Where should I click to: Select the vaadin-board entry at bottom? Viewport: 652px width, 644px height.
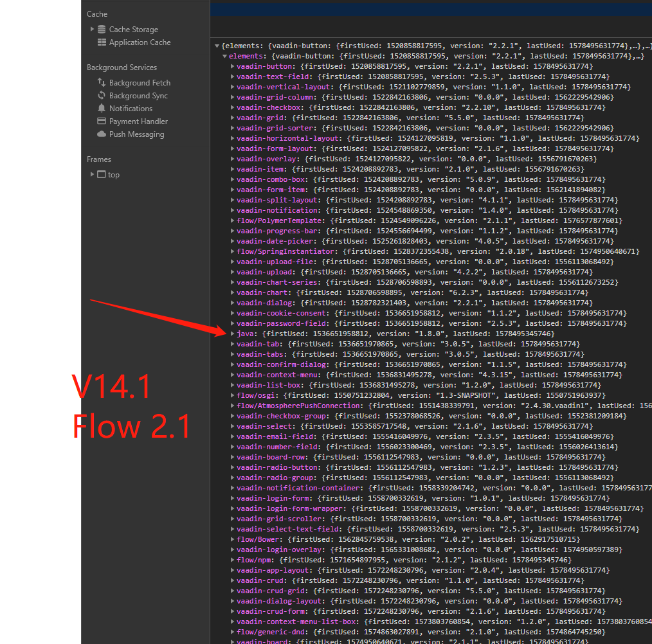(x=266, y=641)
